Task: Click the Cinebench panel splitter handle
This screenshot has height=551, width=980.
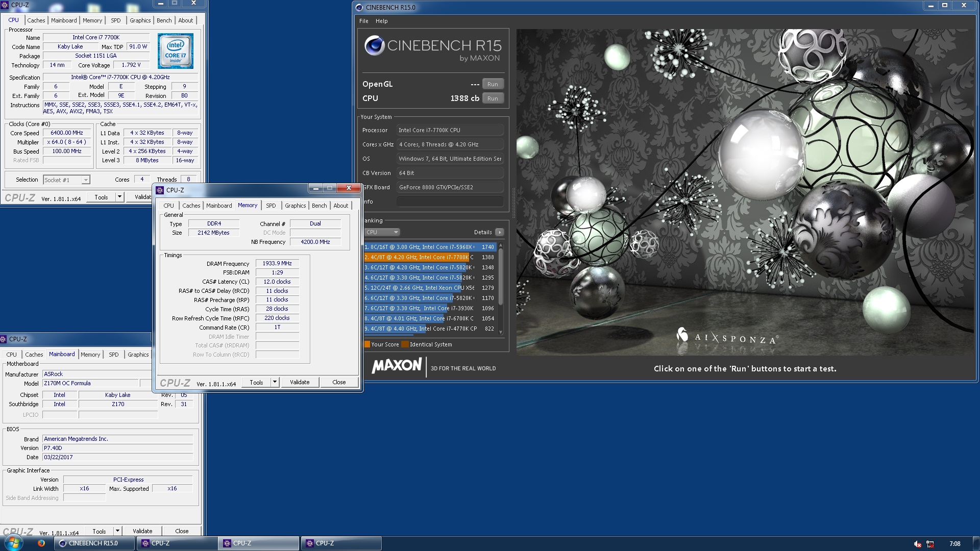Action: (x=513, y=203)
